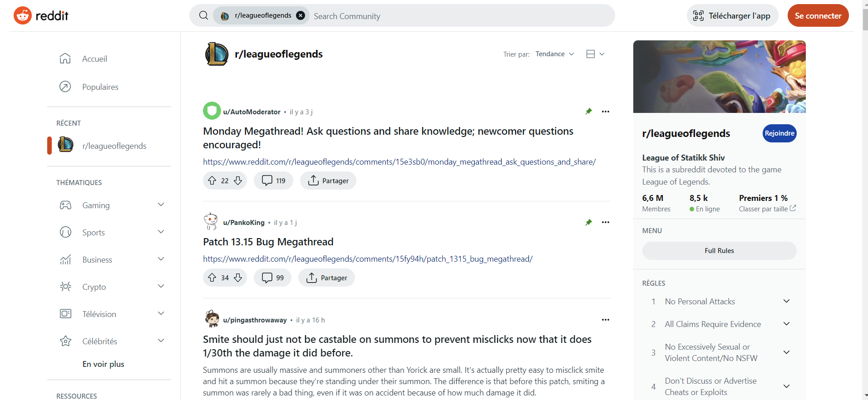
Task: Expand rule All Claims Require Evidence
Action: [x=786, y=324]
